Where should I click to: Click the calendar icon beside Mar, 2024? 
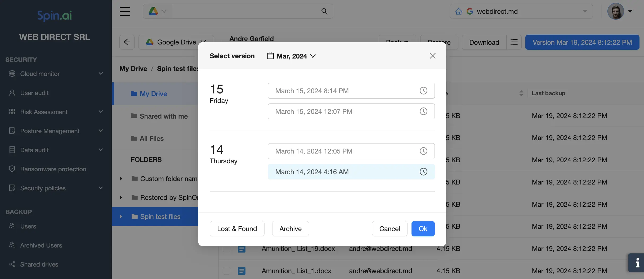coord(270,56)
